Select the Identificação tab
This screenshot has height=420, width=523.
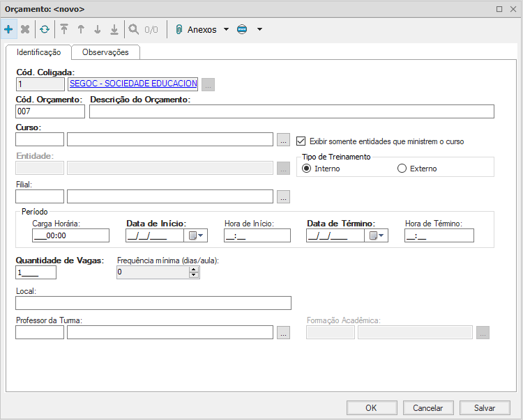click(38, 52)
